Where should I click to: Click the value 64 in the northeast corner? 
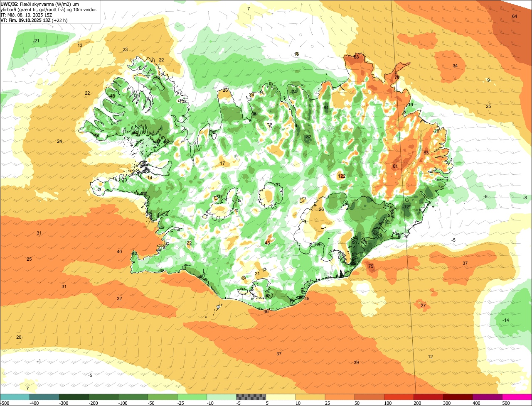point(515,16)
